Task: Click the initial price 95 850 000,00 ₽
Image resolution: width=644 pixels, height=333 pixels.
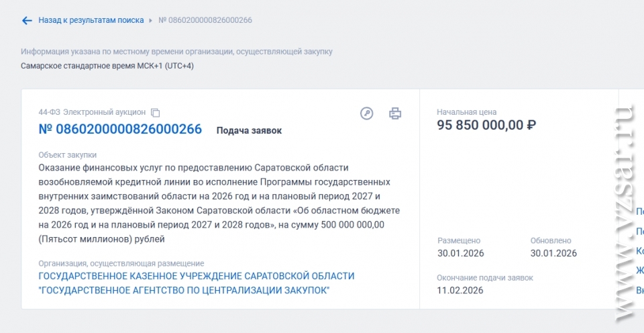Action: tap(486, 125)
